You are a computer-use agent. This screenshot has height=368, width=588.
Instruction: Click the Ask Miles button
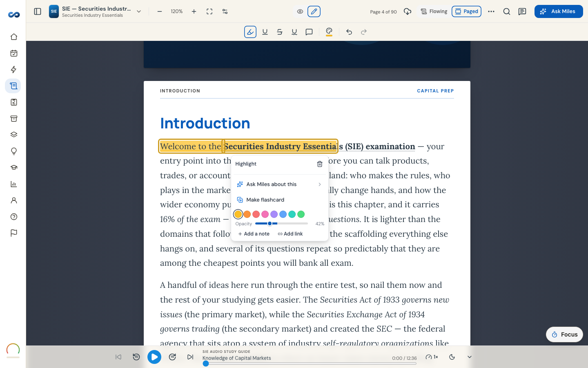(x=559, y=11)
